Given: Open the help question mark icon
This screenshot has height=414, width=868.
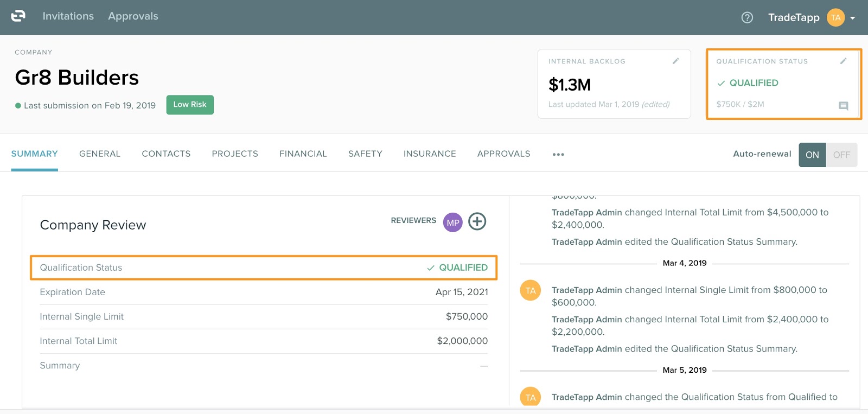Looking at the screenshot, I should (747, 17).
